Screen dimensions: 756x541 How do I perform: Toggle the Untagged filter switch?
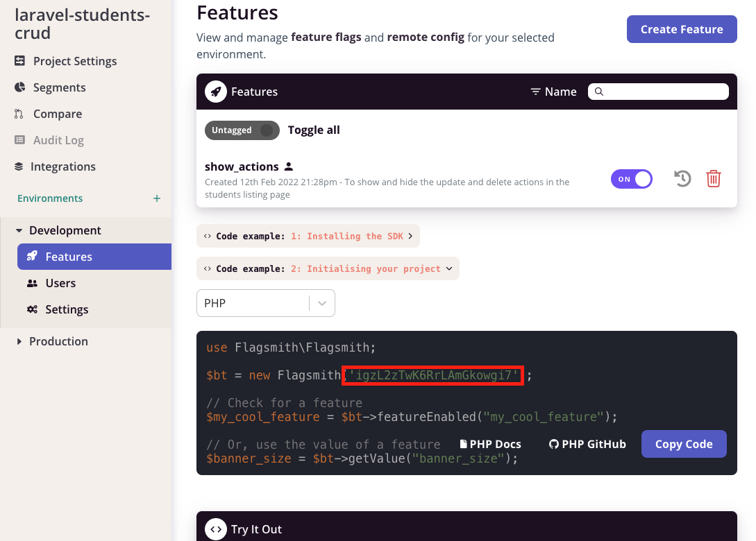(x=242, y=130)
